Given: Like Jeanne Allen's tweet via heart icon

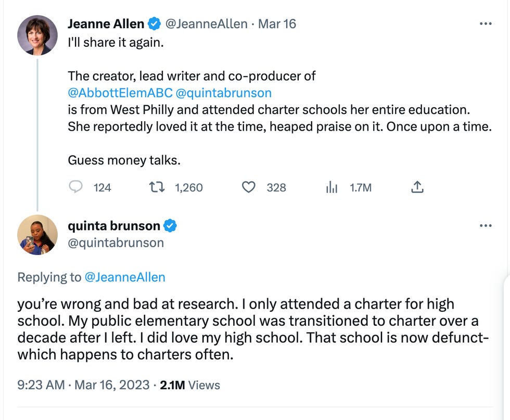Looking at the screenshot, I should [249, 187].
